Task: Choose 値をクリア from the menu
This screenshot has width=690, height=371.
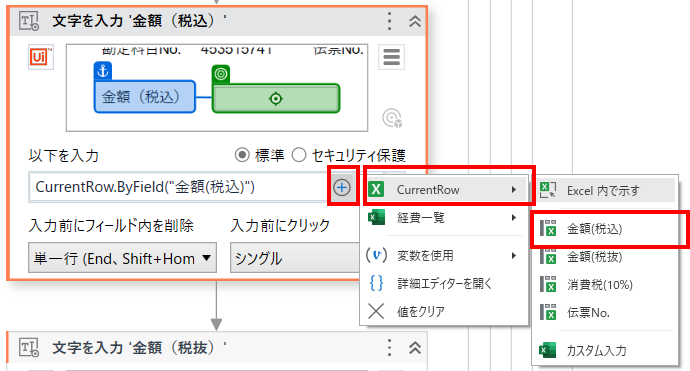Action: 444,311
